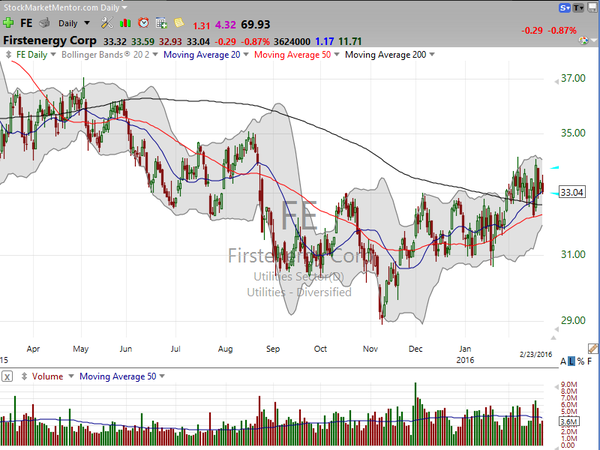The height and width of the screenshot is (450, 600).
Task: Open the wrench and screwdriver settings tool
Action: coord(107,23)
